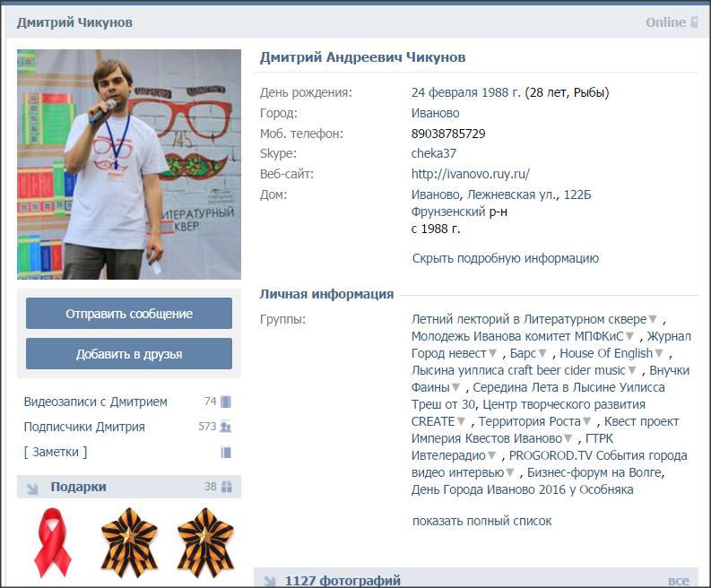Image resolution: width=711 pixels, height=588 pixels.
Task: Expand arrow after Журнал Город невест
Action: (x=493, y=354)
